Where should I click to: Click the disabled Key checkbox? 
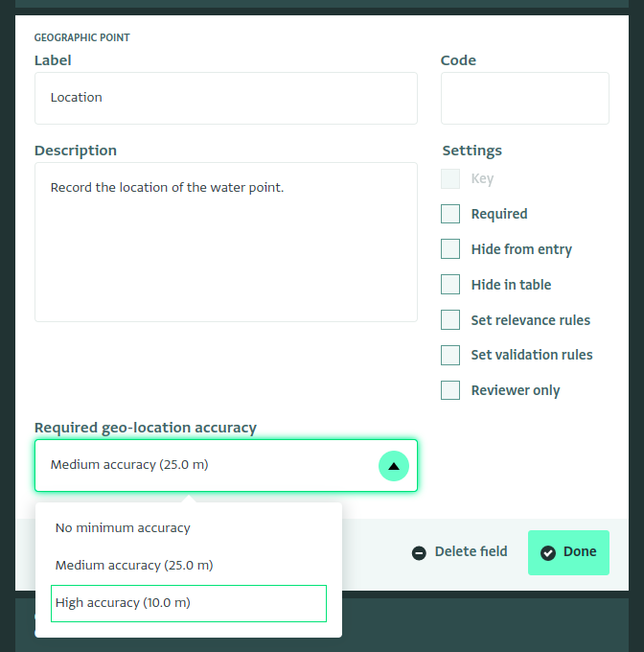450,178
